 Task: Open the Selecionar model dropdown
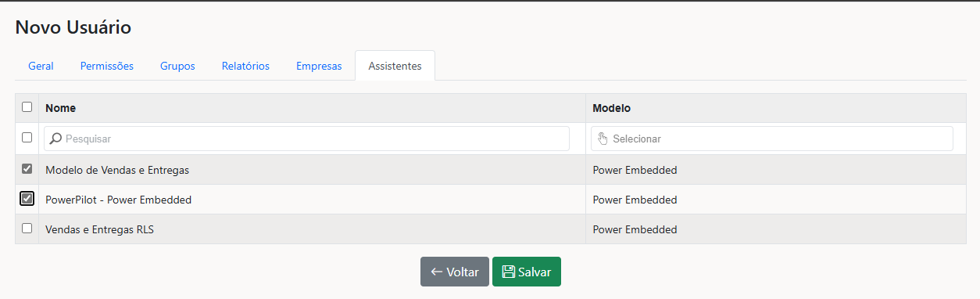(772, 139)
